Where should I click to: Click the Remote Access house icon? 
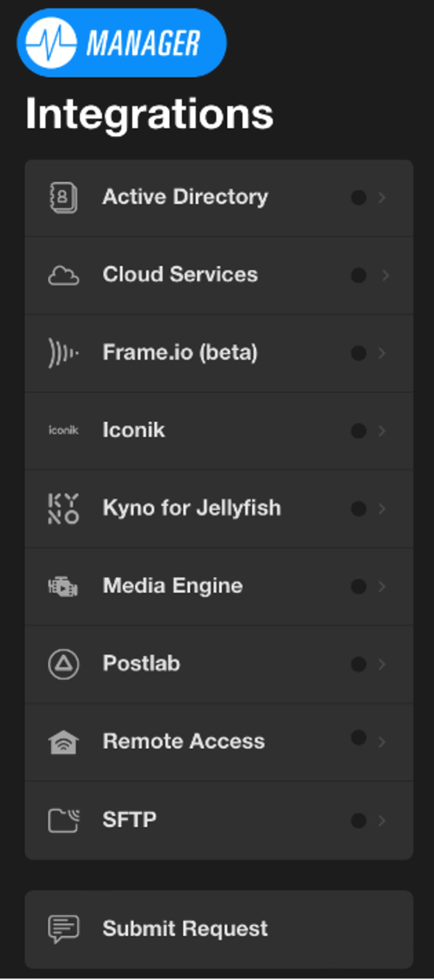tap(64, 742)
